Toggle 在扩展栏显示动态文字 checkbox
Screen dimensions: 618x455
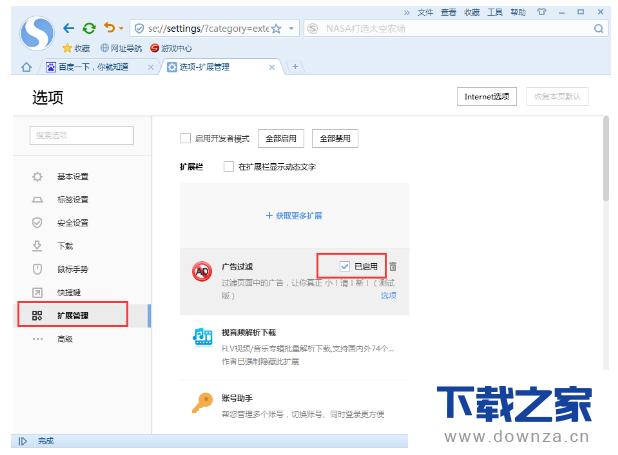point(229,166)
